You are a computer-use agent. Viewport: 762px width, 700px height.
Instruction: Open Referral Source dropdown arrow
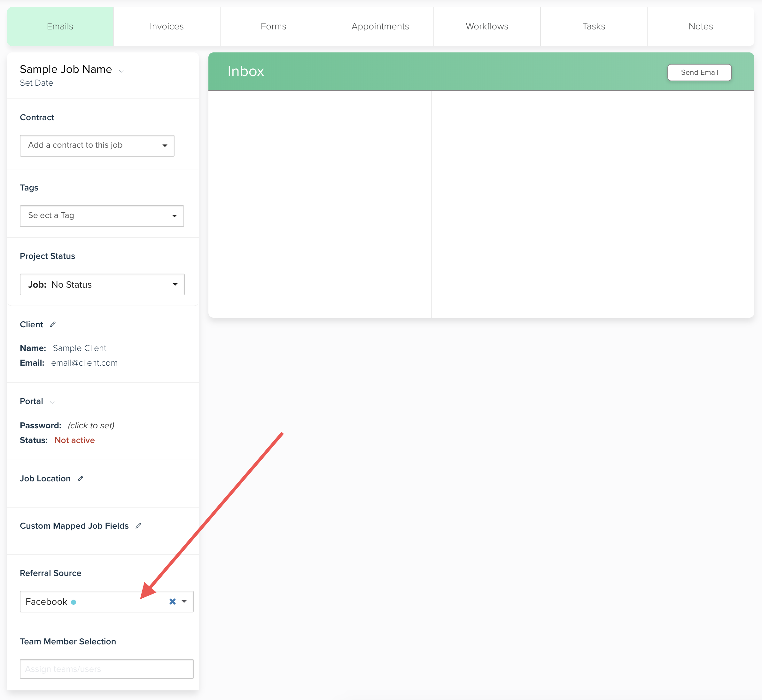[184, 602]
